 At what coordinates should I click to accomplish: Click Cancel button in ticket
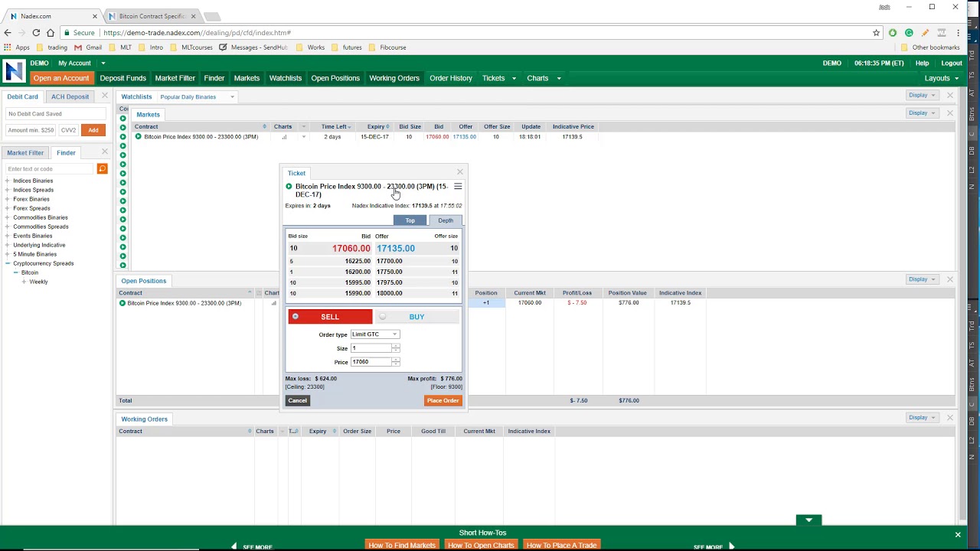click(298, 400)
